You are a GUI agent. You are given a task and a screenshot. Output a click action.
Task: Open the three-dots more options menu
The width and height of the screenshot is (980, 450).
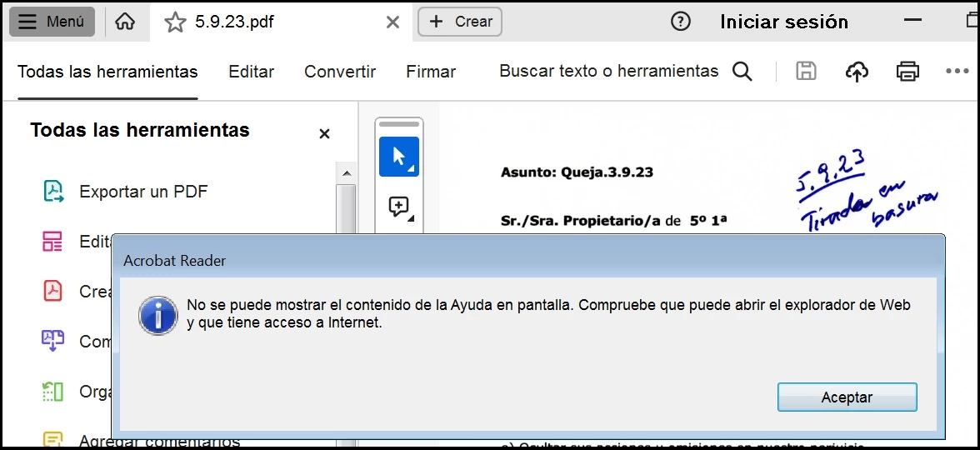coord(957,72)
